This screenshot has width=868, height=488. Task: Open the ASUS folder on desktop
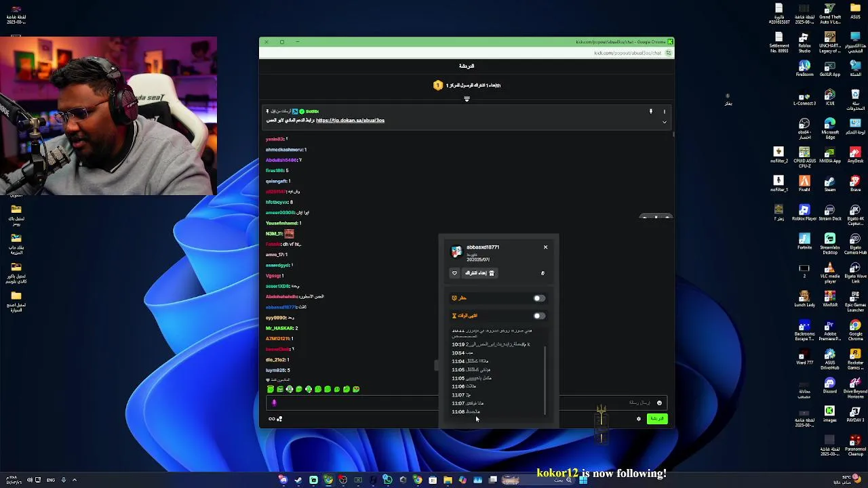pos(855,12)
